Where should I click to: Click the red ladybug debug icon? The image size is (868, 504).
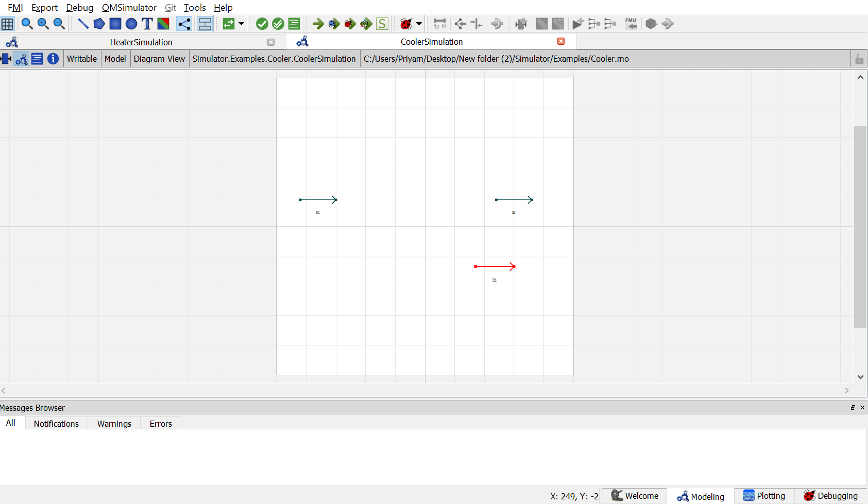406,24
